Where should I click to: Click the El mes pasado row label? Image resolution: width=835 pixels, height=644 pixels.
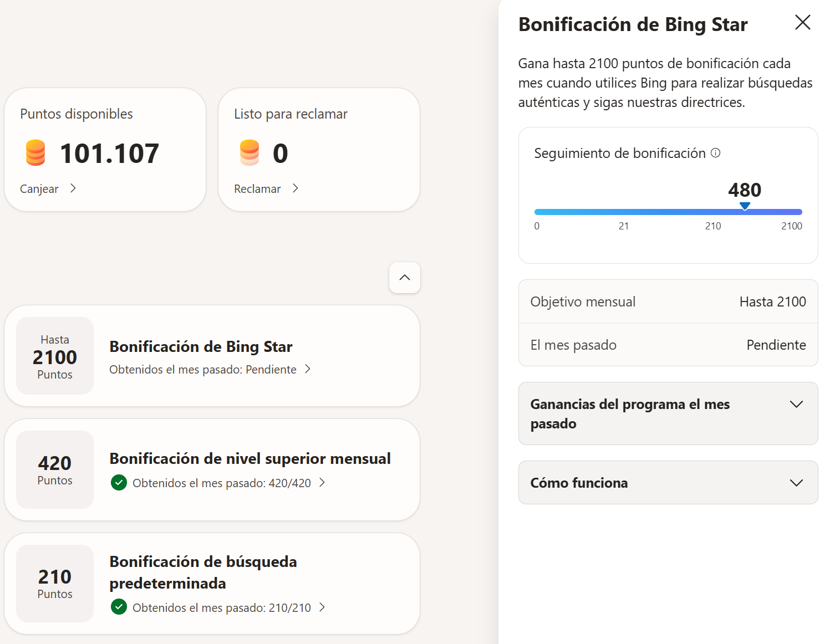(573, 345)
